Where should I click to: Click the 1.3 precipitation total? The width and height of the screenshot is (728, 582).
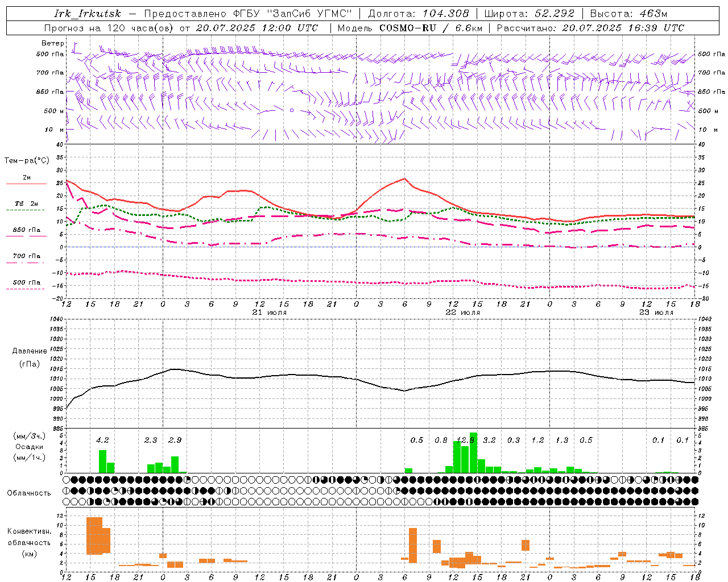[562, 440]
